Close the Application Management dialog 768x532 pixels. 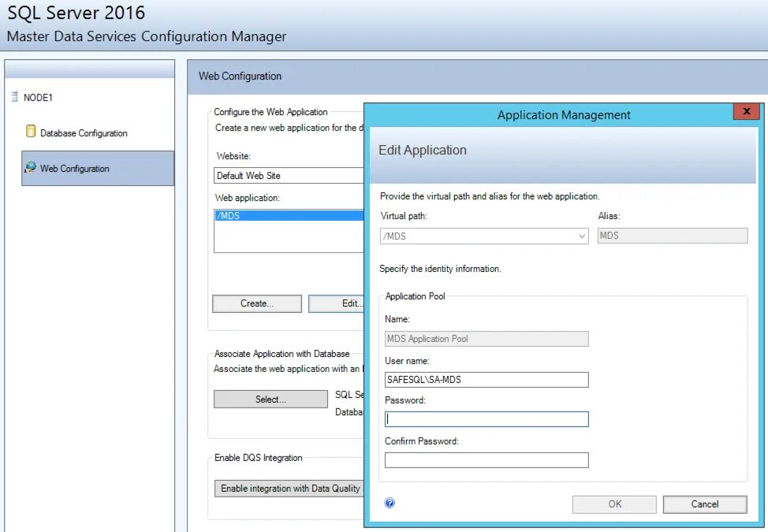[x=746, y=112]
